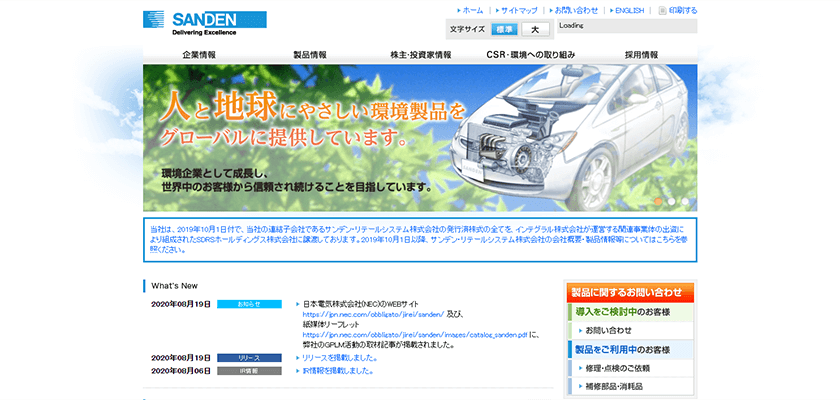
Task: Select the first orange carousel dot
Action: click(x=658, y=201)
